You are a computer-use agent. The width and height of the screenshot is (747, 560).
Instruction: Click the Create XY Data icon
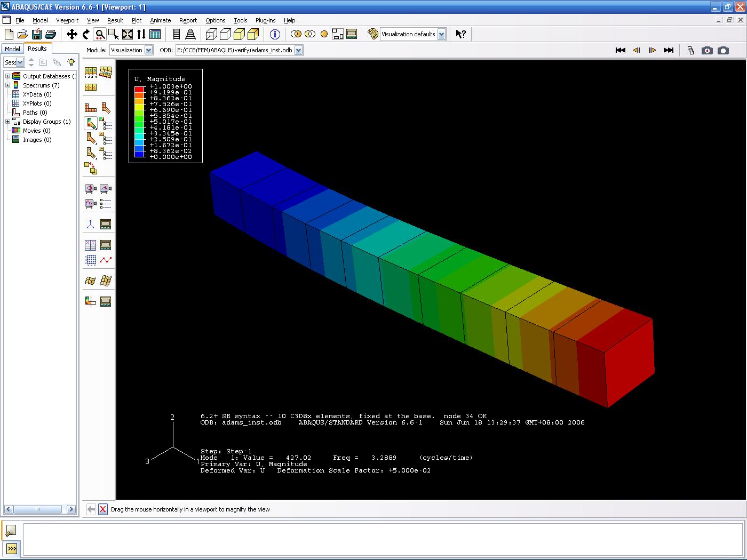pyautogui.click(x=91, y=245)
